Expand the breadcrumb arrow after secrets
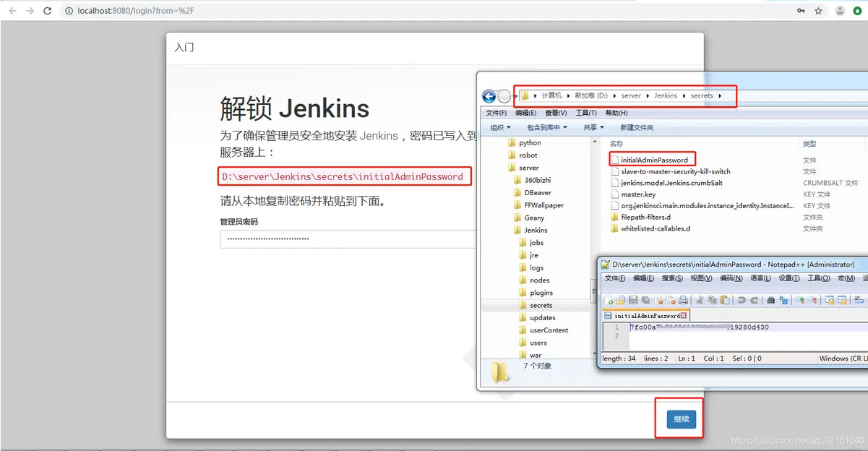The image size is (868, 451). click(x=720, y=95)
